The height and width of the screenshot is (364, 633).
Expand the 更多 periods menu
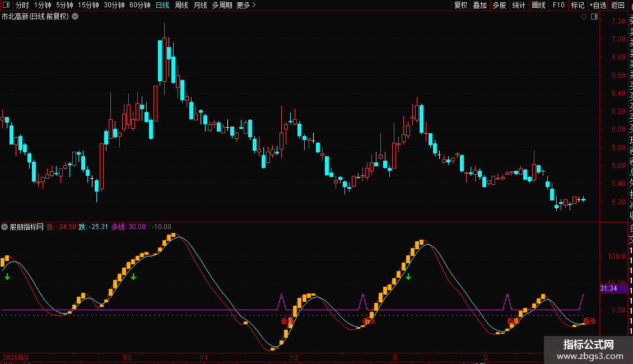[246, 5]
